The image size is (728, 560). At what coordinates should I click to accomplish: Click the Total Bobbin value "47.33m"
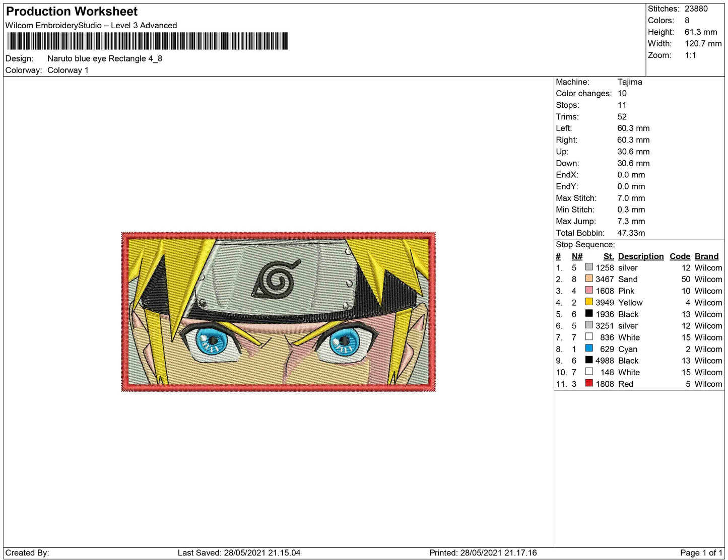[x=631, y=233]
